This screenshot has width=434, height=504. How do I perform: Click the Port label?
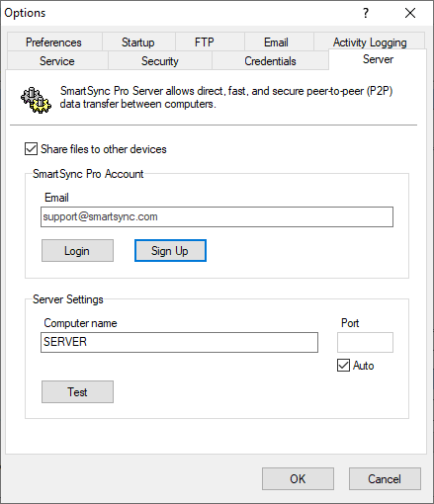[x=350, y=323]
